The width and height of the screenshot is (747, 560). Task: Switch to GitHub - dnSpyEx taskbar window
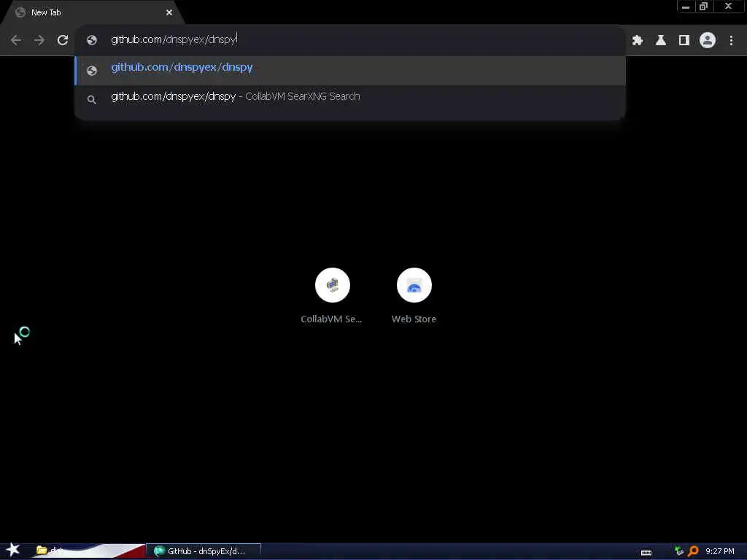pos(204,551)
